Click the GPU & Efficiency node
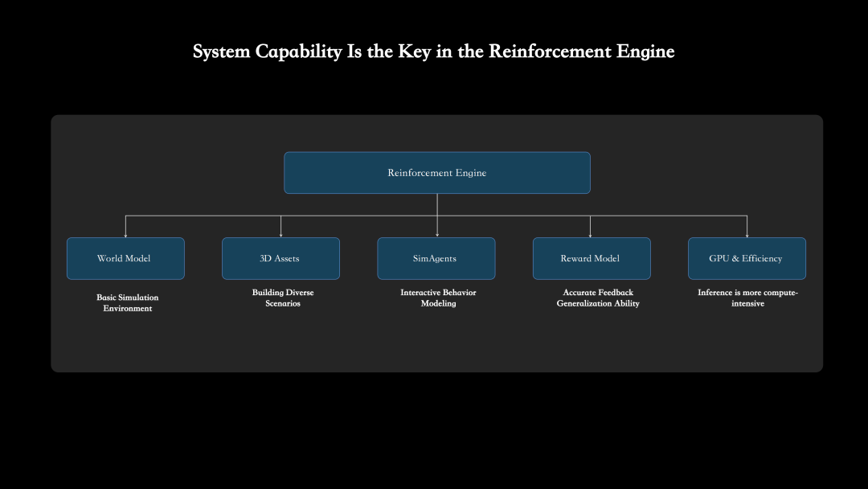 pos(747,259)
